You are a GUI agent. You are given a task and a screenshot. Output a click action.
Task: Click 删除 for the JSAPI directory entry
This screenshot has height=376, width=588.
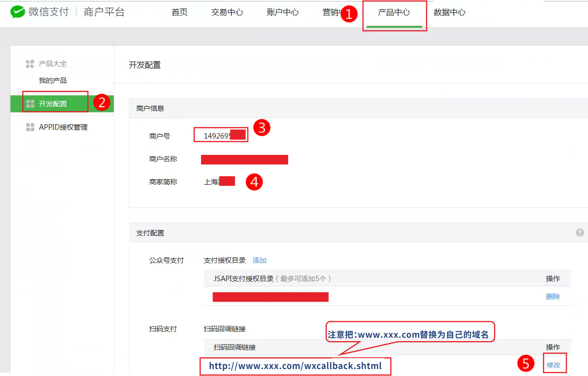[553, 297]
